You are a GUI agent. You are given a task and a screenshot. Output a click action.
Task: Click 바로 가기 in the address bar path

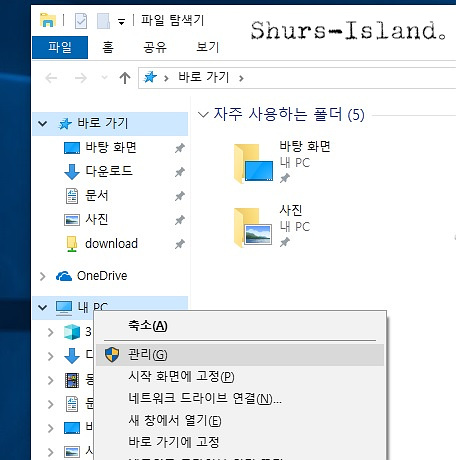coord(204,77)
